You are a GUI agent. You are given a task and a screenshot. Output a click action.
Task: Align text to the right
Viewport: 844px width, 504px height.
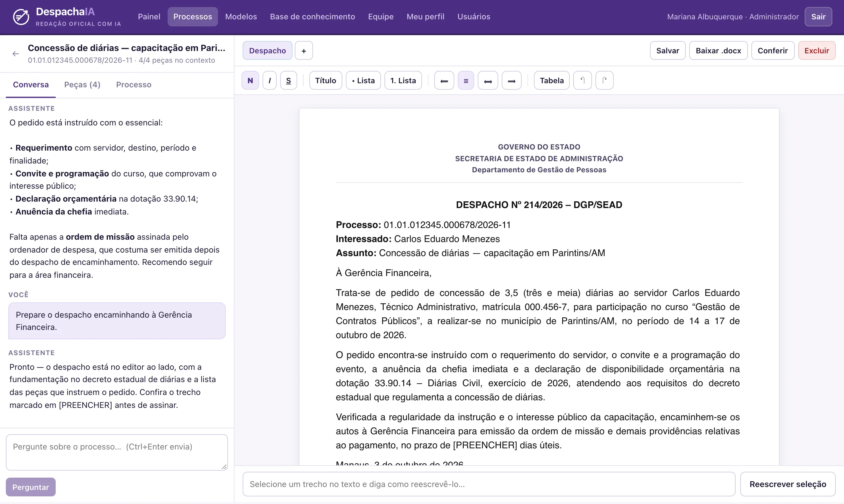[511, 81]
